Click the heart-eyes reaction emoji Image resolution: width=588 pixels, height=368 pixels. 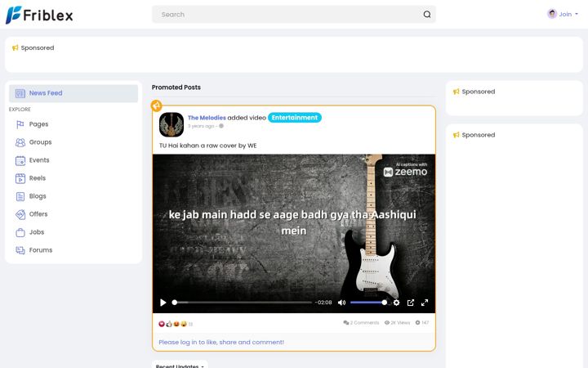coord(176,324)
